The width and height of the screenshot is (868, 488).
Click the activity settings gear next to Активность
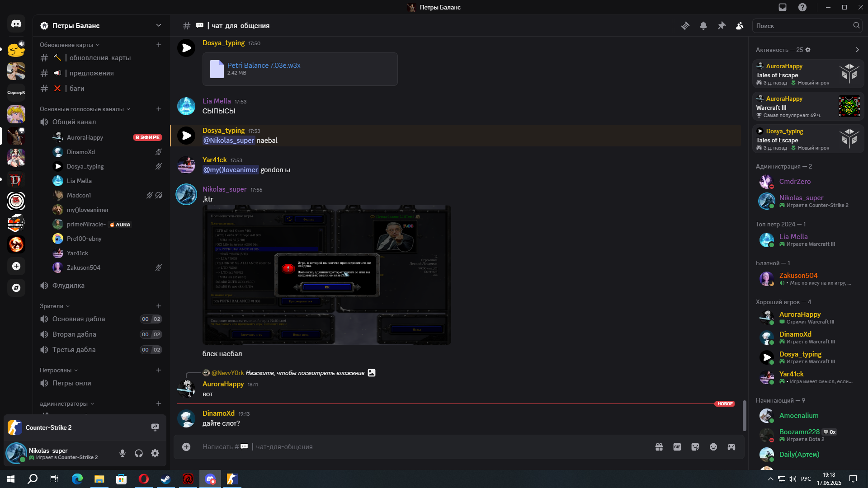point(808,50)
